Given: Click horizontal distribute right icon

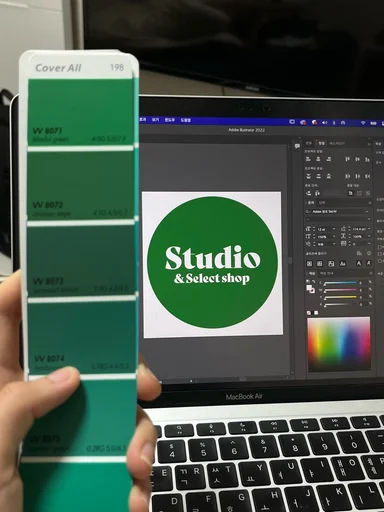Looking at the screenshot, I should [368, 176].
